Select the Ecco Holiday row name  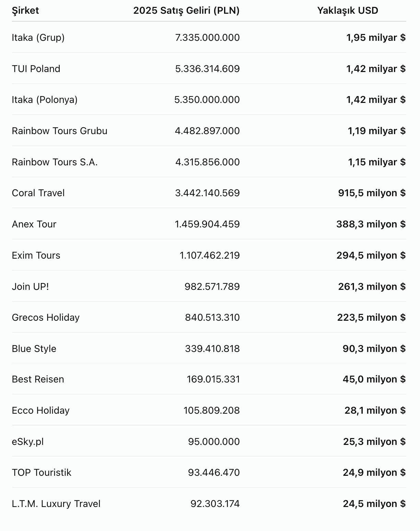click(x=41, y=410)
